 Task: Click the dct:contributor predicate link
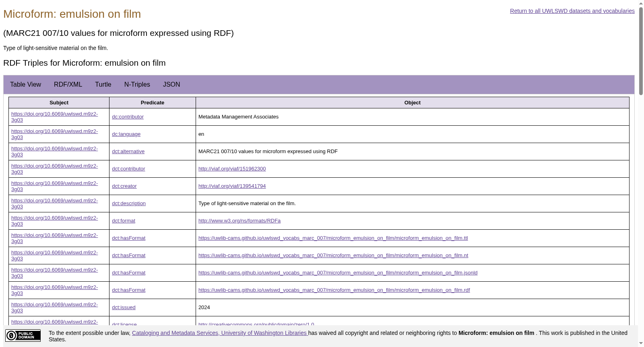[x=128, y=169]
